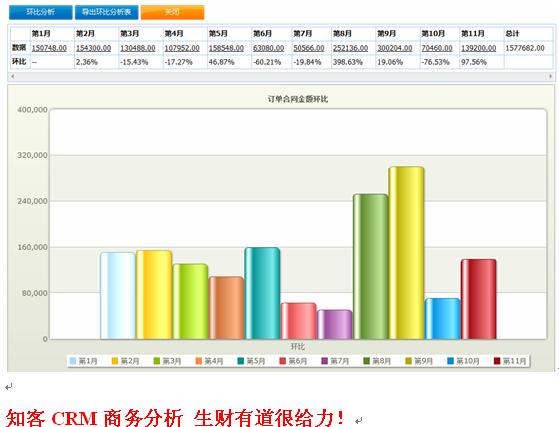This screenshot has width=559, height=427.
Task: Click the blue 环比分析 button
Action: click(41, 12)
